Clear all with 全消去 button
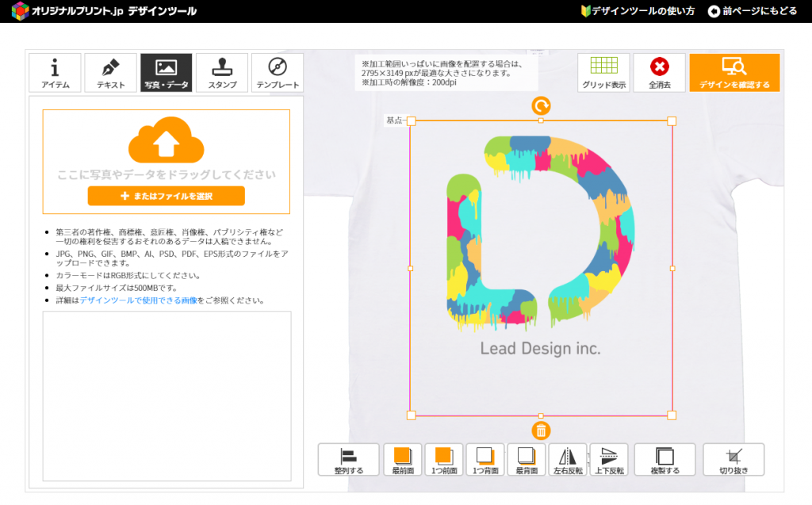 [659, 72]
